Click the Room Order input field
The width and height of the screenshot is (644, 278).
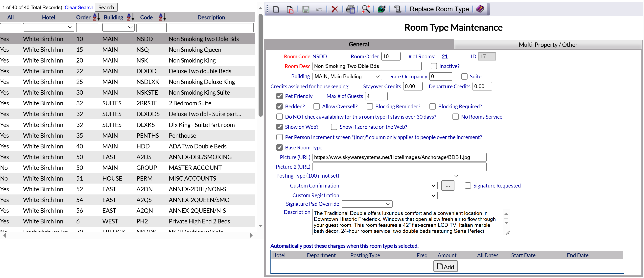click(x=391, y=56)
